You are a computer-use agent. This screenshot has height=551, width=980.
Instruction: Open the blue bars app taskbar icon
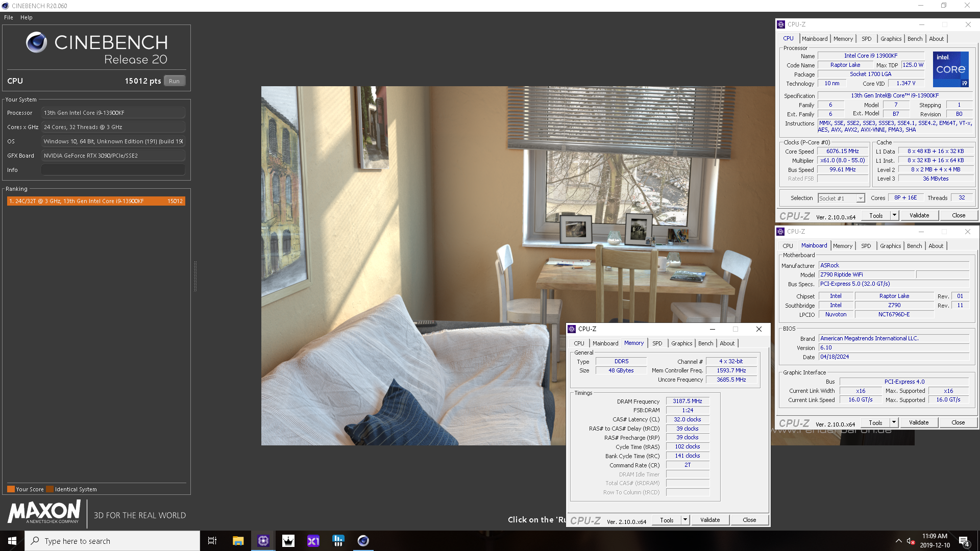338,541
